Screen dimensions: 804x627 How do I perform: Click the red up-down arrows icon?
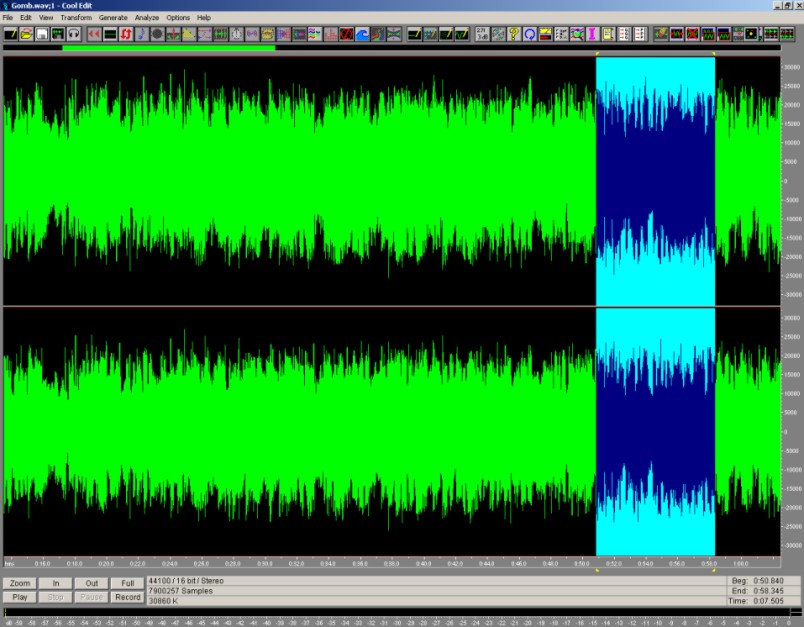(x=126, y=34)
